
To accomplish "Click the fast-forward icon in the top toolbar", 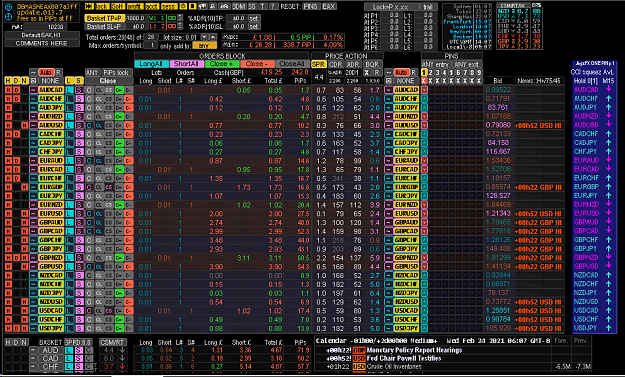I will pos(89,6).
